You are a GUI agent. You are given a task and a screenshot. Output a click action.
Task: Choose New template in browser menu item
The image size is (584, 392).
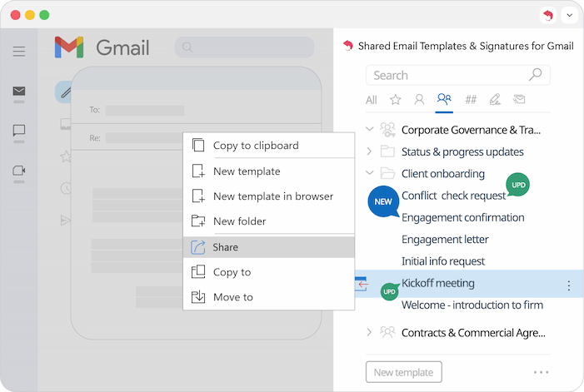[268, 196]
